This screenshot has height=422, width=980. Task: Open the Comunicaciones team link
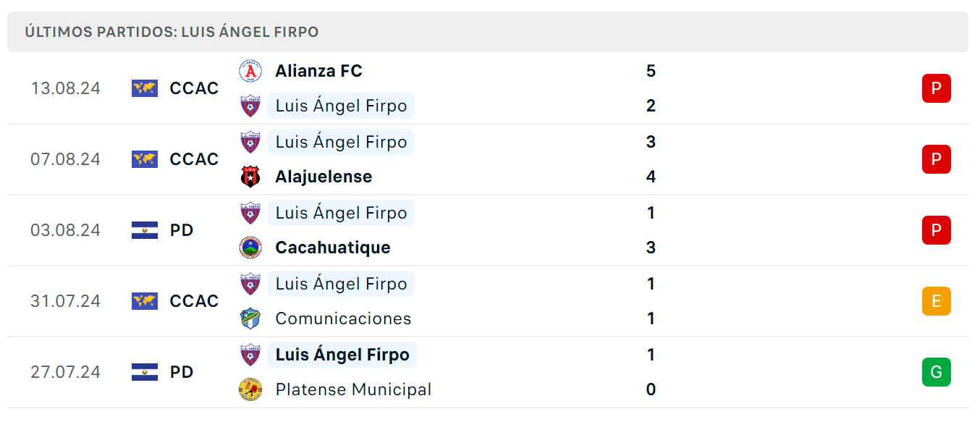pos(343,318)
